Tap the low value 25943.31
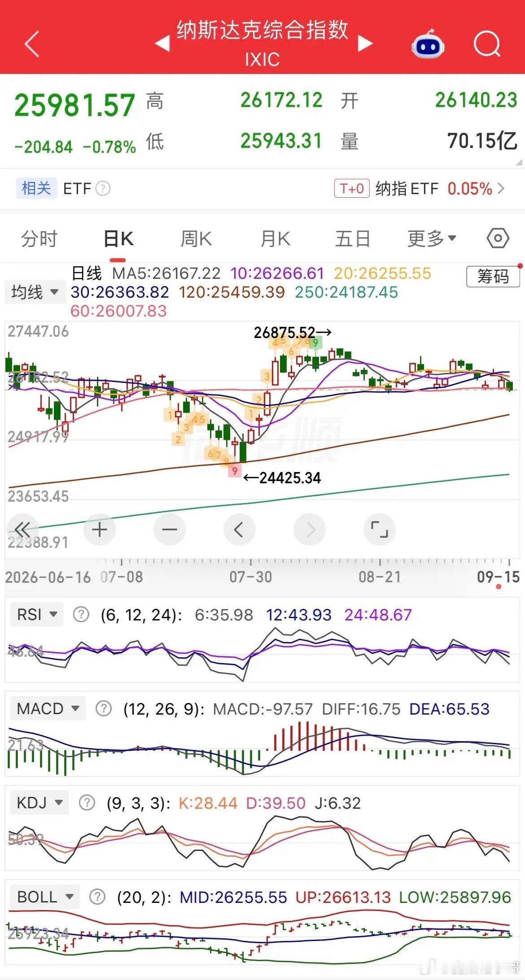The width and height of the screenshot is (525, 980). point(281,141)
